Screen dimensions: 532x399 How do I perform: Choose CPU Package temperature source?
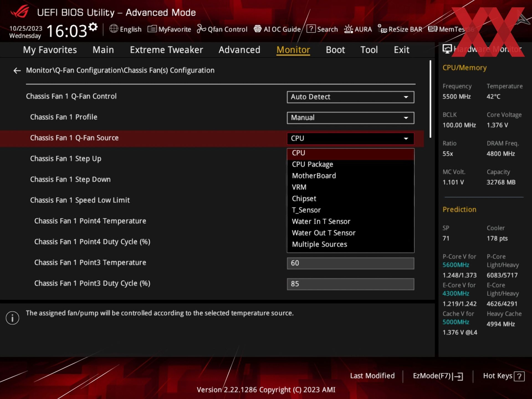(351, 165)
